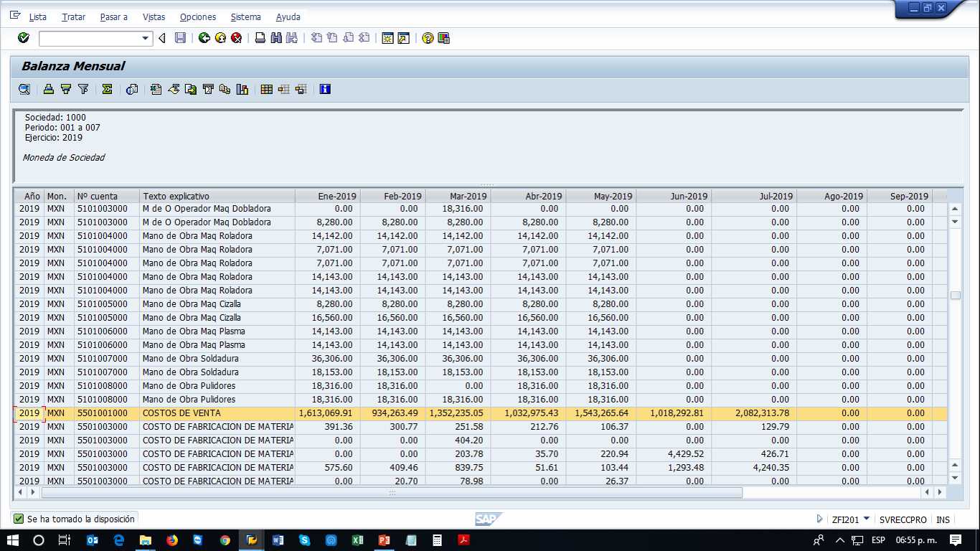Click the Ene-2019 column header
This screenshot has width=980, height=551.
tap(328, 196)
